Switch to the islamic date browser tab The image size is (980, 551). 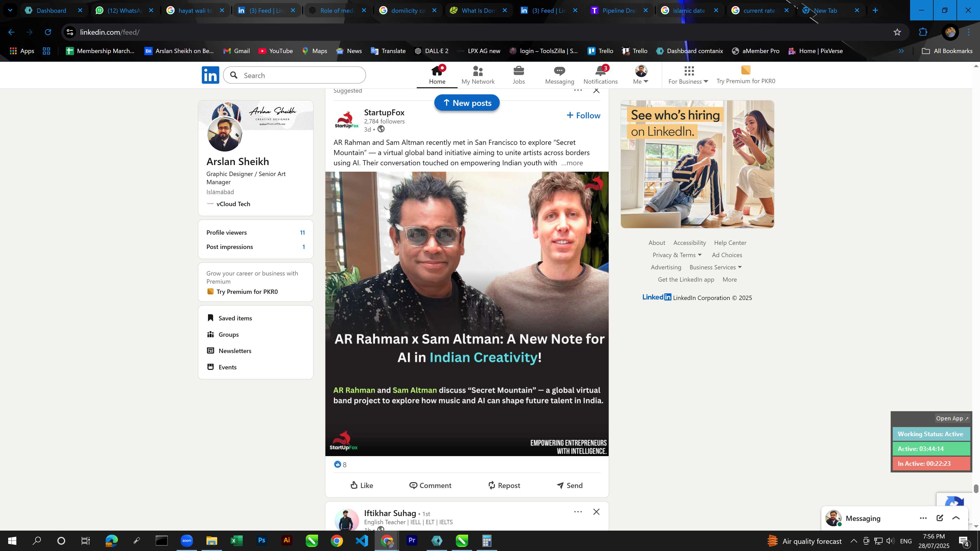coord(689,10)
